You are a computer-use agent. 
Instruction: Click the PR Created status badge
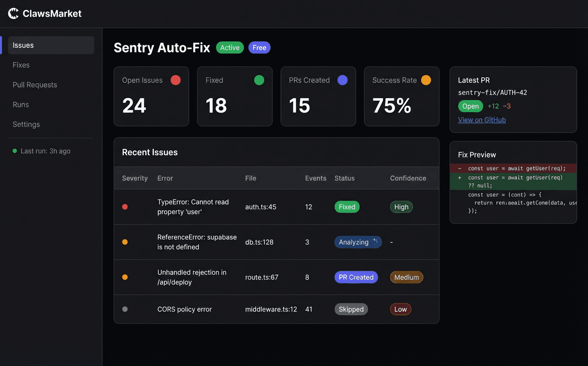click(356, 277)
